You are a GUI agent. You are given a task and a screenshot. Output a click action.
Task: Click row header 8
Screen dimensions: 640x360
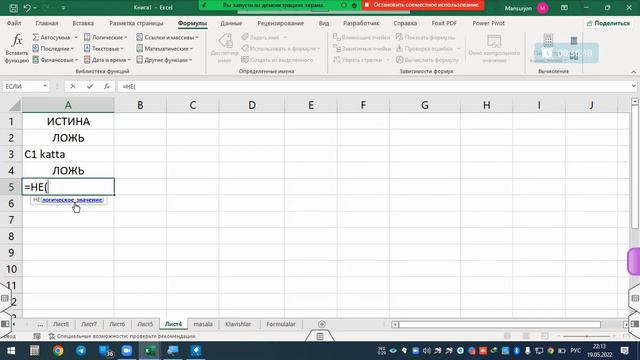(x=11, y=236)
